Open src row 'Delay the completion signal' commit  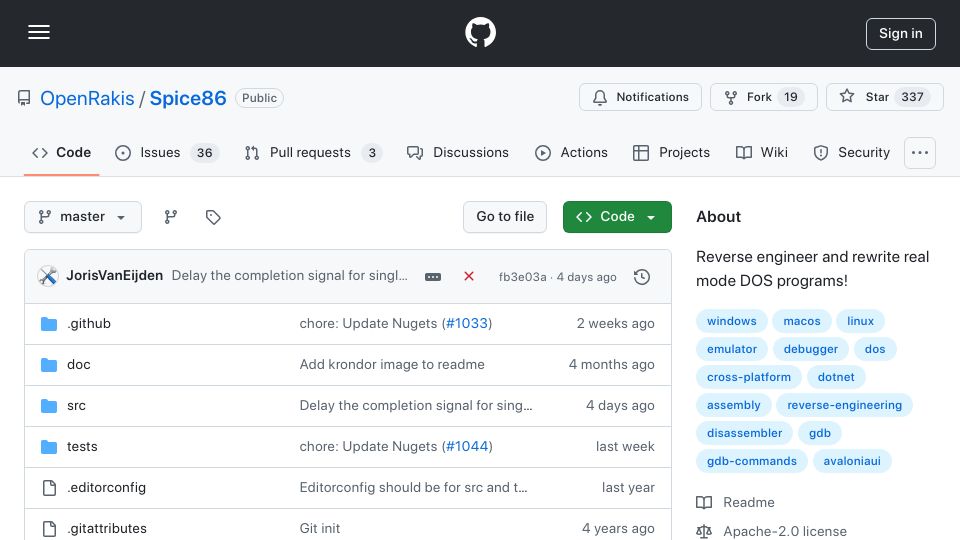[416, 405]
